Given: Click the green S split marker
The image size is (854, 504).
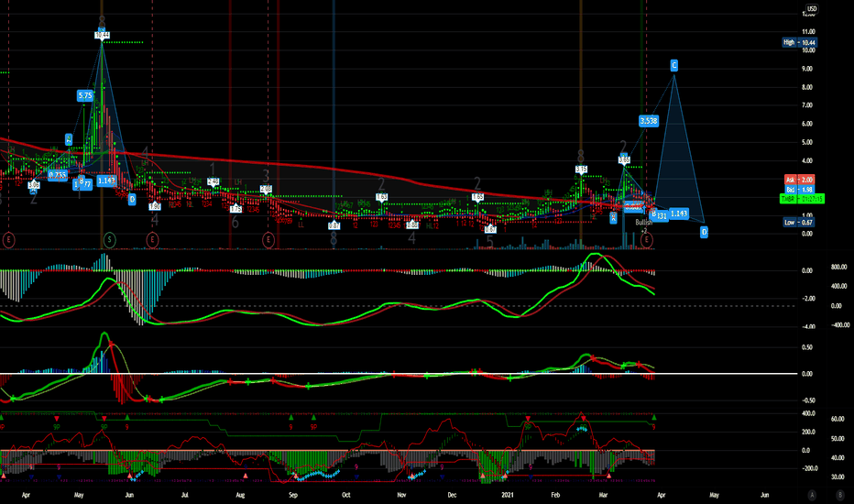Looking at the screenshot, I should click(109, 239).
